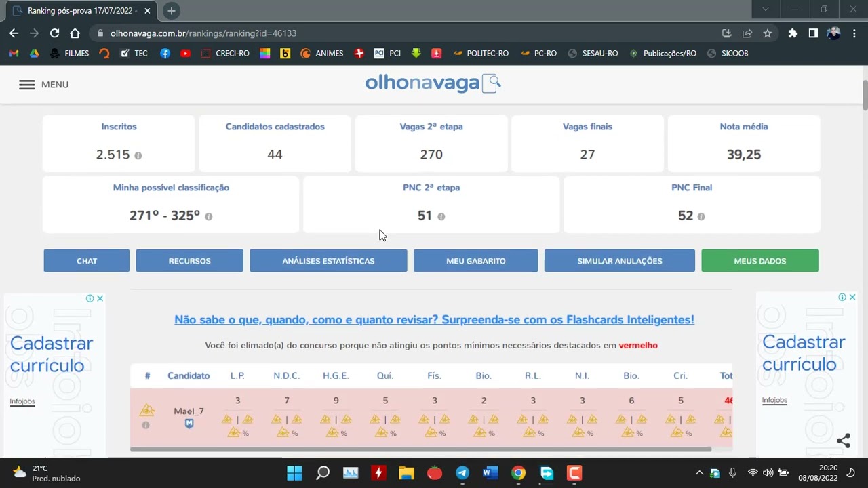Open the hamburger MENU icon
Screen dimensions: 868x488
26,85
